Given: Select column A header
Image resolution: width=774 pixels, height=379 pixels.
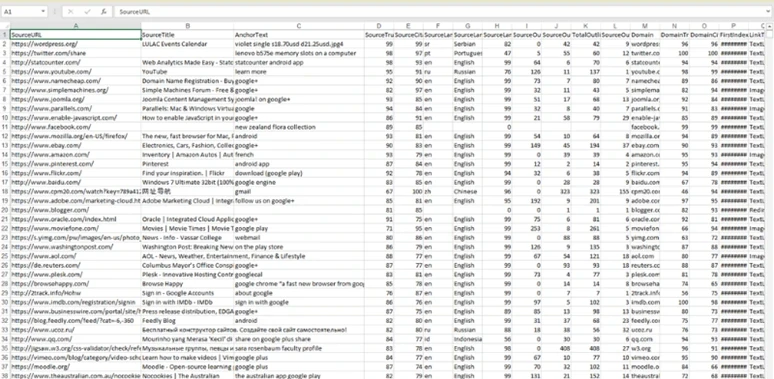Looking at the screenshot, I should 76,26.
